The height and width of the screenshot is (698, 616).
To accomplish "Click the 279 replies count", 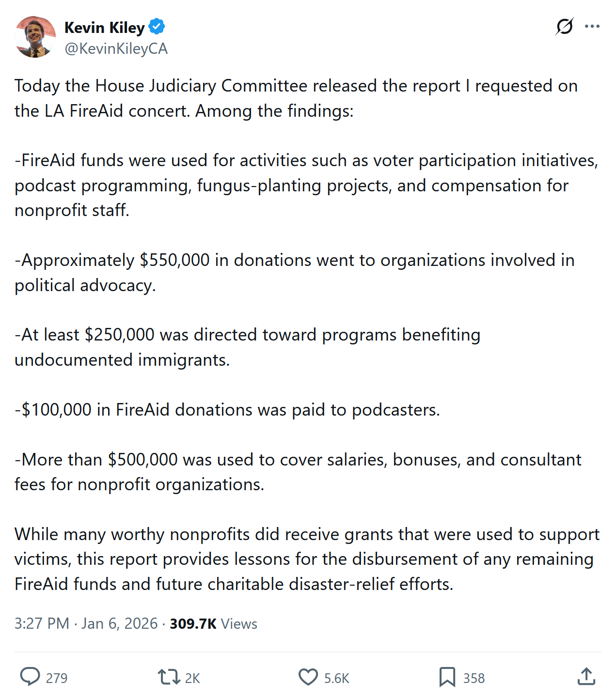I will tap(57, 678).
